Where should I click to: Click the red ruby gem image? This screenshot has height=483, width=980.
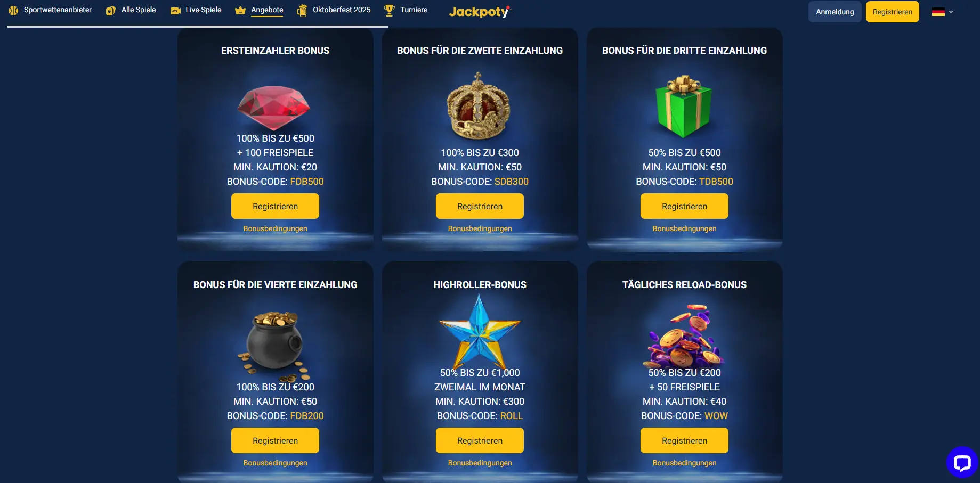tap(274, 107)
